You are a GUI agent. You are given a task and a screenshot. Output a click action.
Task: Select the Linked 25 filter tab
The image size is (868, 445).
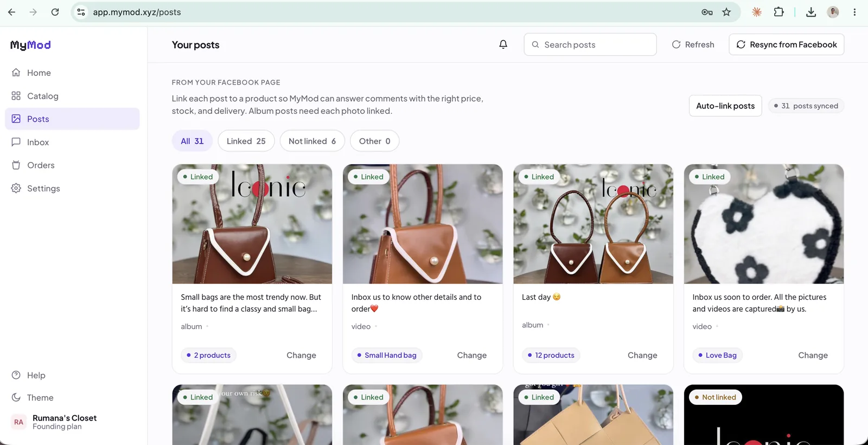246,141
